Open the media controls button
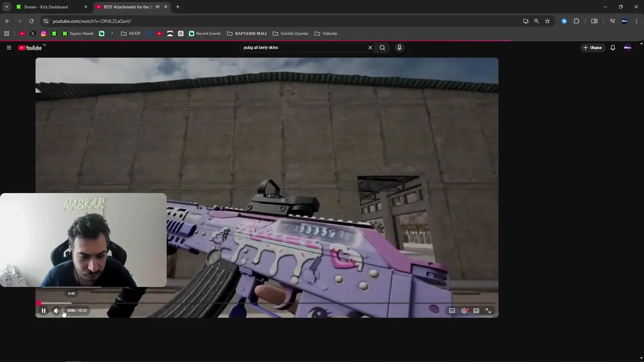 [x=612, y=21]
